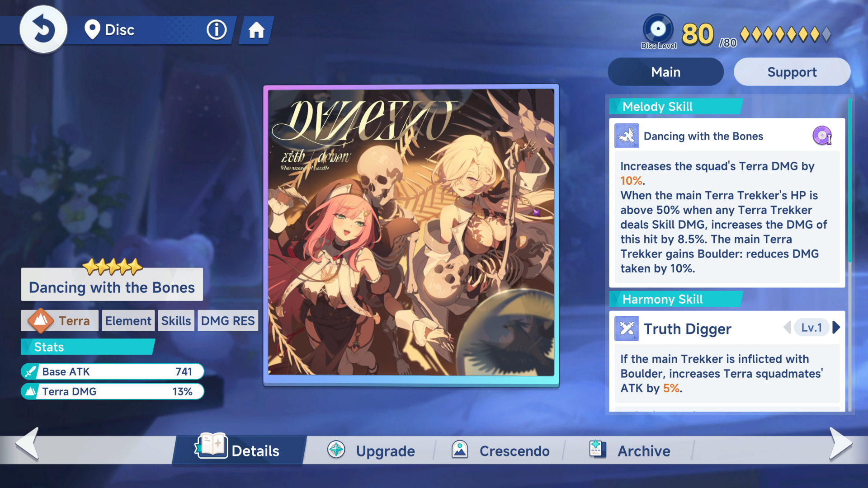Image resolution: width=868 pixels, height=488 pixels.
Task: Go to the next disc with right arrow
Action: coord(840,444)
